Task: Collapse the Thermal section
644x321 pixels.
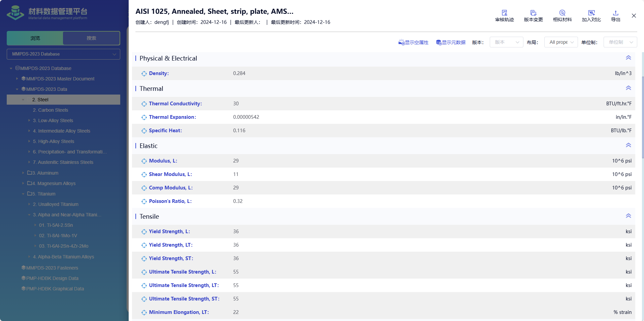Action: tap(628, 88)
